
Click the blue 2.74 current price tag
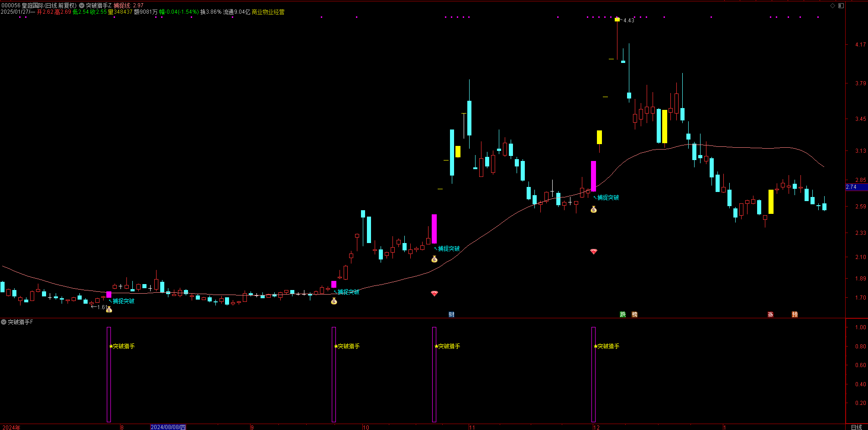857,187
